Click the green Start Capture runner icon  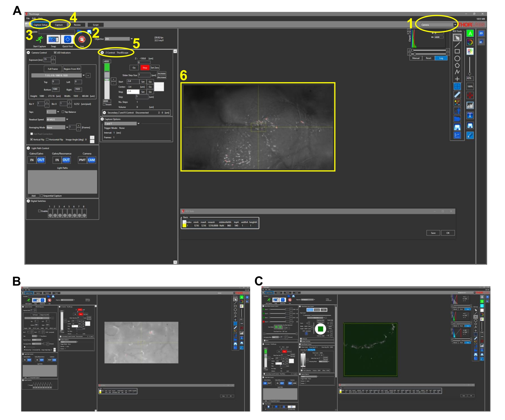[x=39, y=39]
